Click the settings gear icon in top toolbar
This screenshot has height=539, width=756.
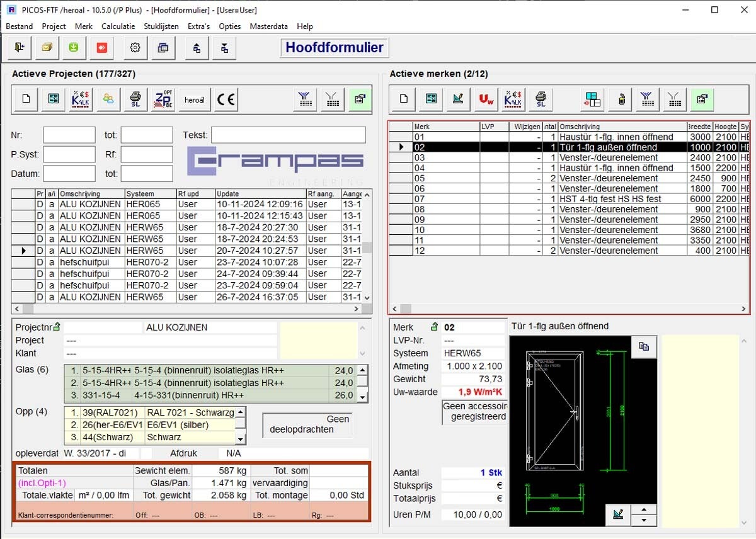tap(135, 48)
